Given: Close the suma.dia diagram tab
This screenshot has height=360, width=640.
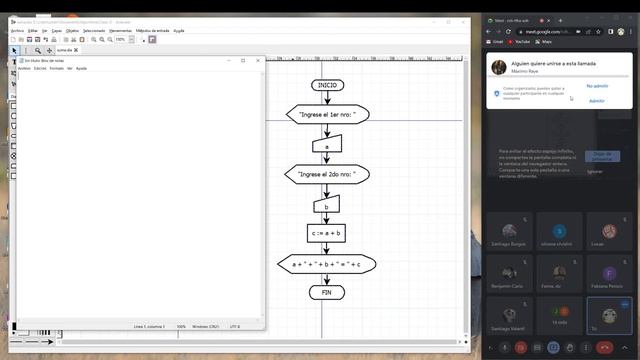Looking at the screenshot, I should click(76, 50).
